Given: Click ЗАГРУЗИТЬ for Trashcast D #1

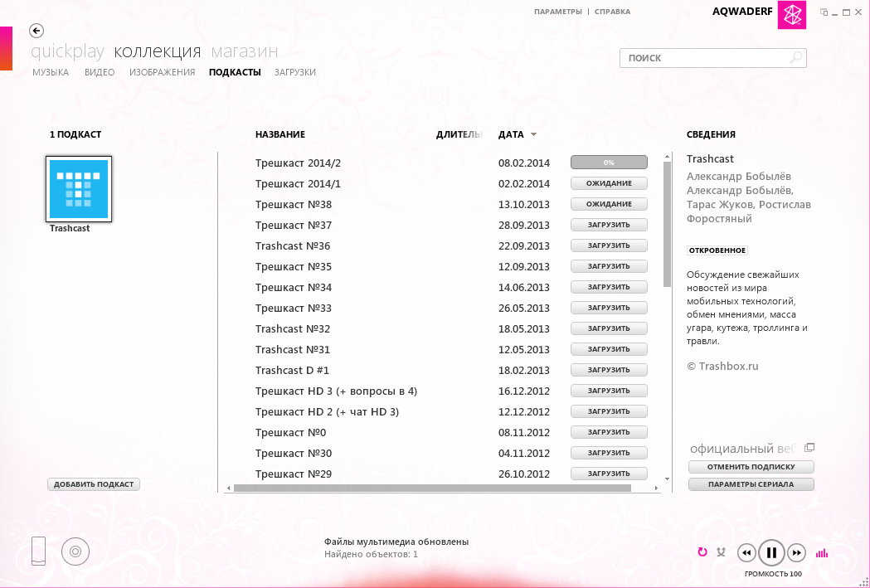Looking at the screenshot, I should pos(610,370).
